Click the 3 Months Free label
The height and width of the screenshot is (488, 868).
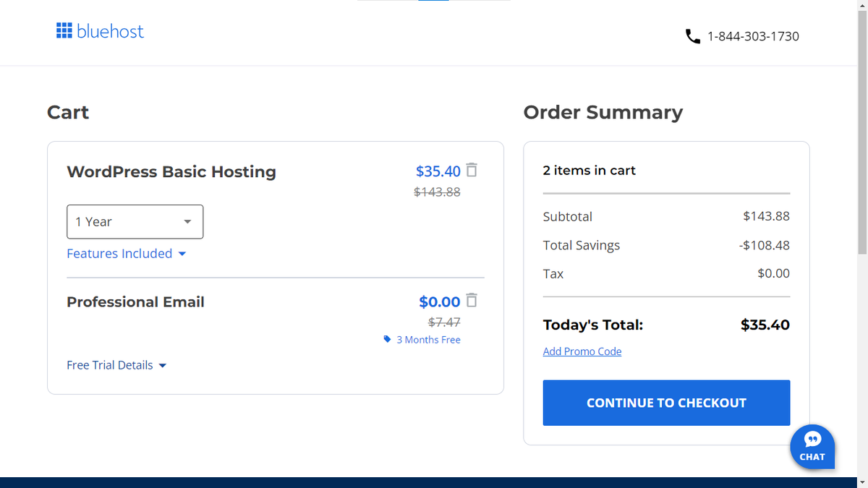coord(428,339)
